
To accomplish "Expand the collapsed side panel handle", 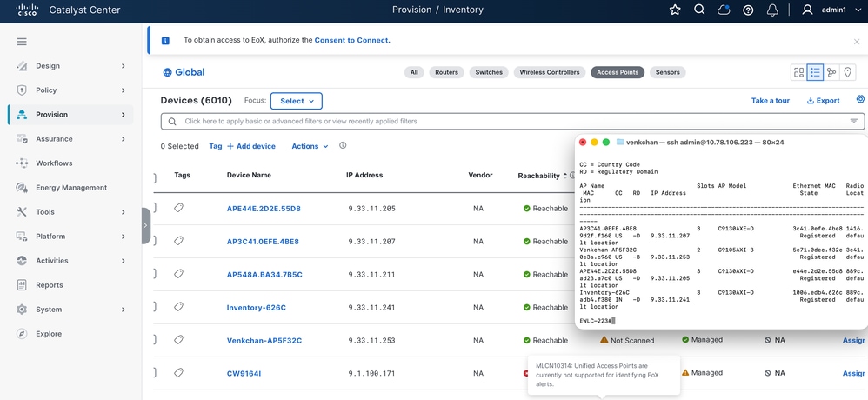I will [x=146, y=226].
